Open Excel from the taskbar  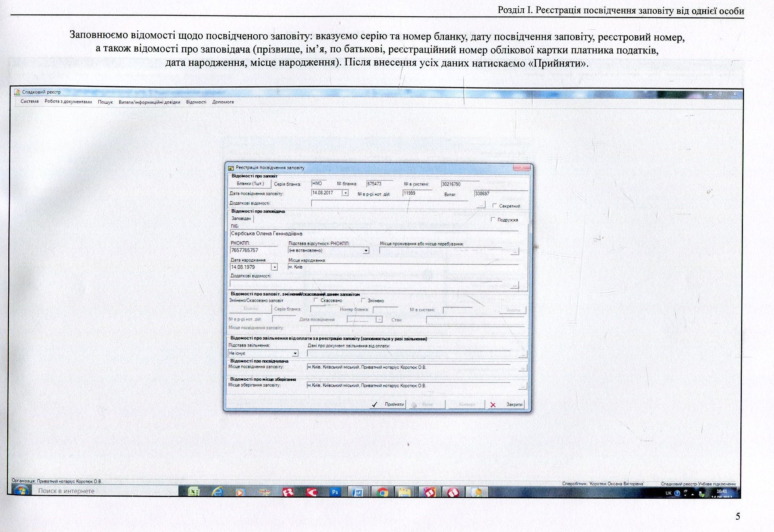coord(194,492)
